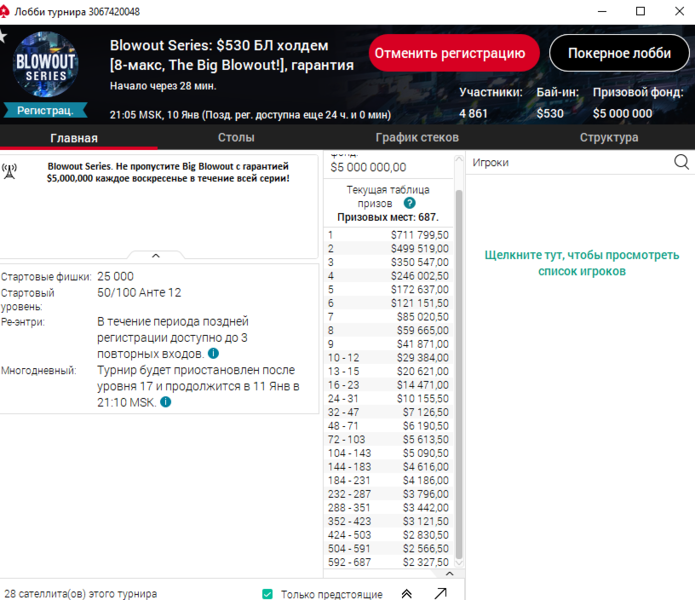Click the favorite star icon at top-left

[4, 35]
